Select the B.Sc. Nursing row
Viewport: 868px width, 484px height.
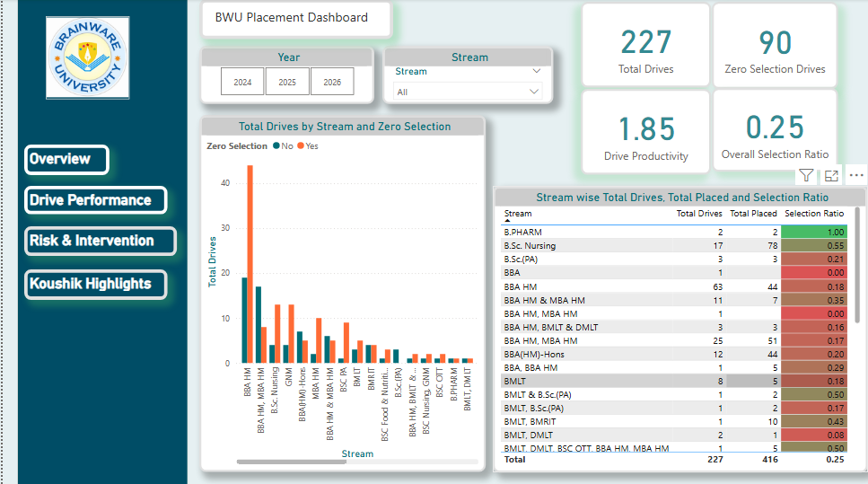pyautogui.click(x=674, y=246)
